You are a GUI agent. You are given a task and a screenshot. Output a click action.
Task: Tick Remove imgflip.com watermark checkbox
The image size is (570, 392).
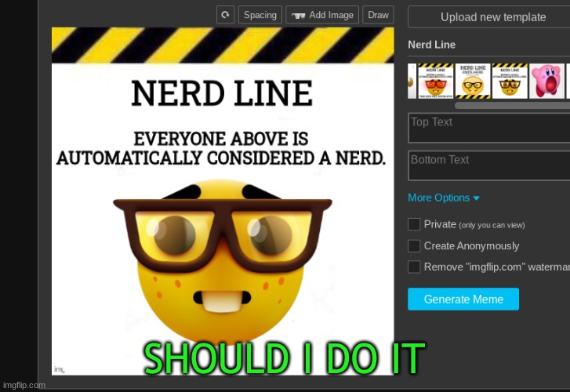[414, 267]
